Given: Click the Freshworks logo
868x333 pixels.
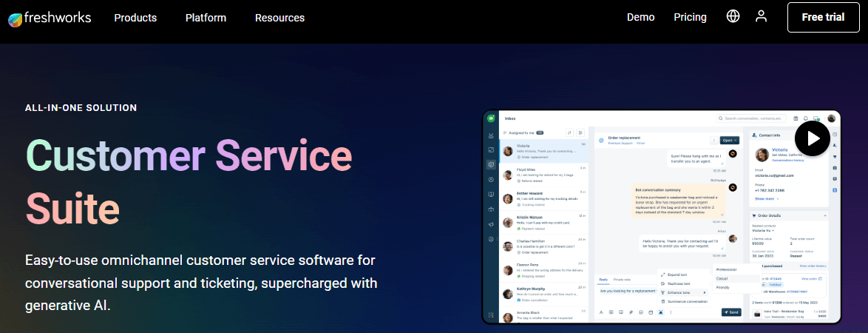Looking at the screenshot, I should (x=50, y=17).
